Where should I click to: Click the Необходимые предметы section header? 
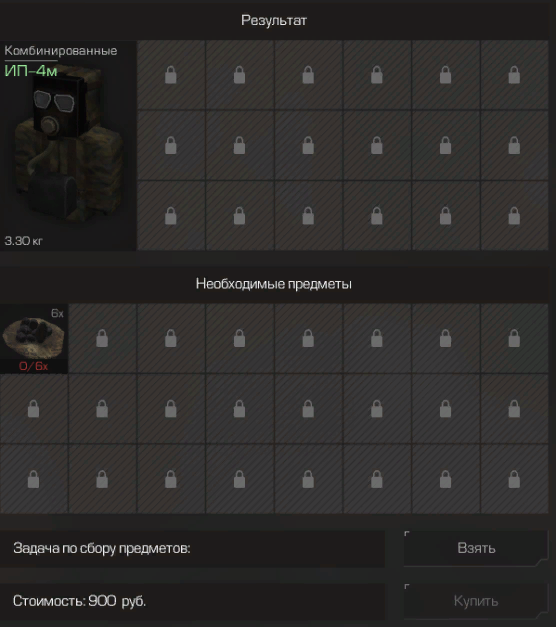tap(274, 284)
